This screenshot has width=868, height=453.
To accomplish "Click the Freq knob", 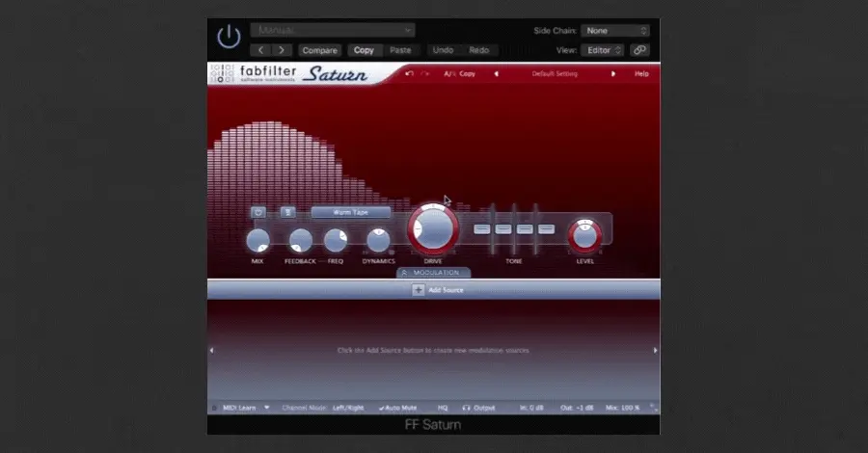I will pos(336,241).
